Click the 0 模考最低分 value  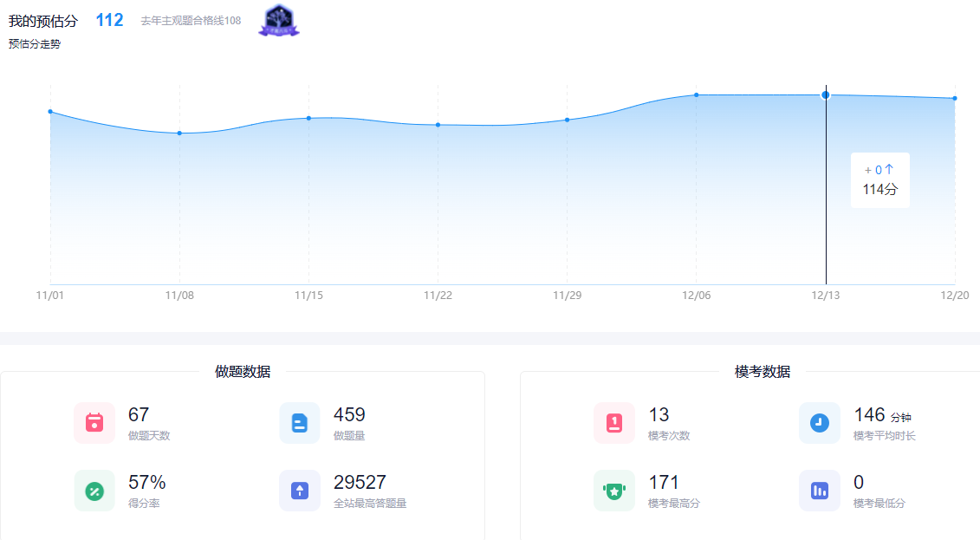[x=859, y=482]
